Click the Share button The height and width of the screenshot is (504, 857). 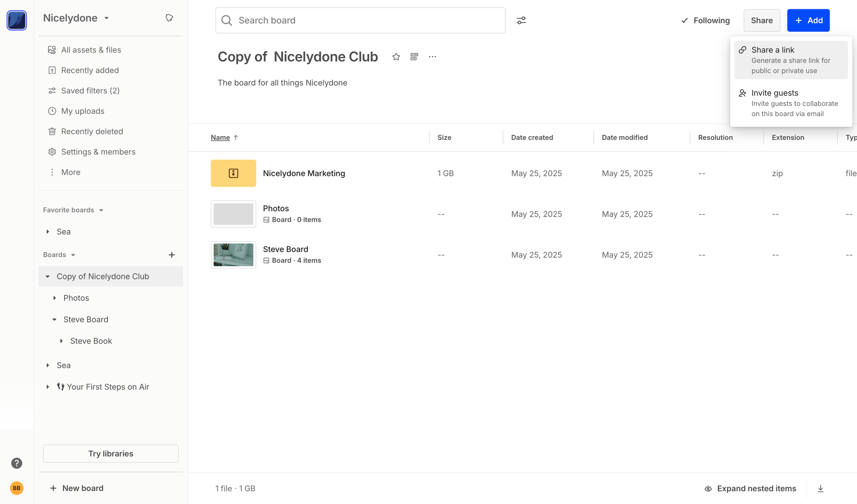tap(762, 20)
